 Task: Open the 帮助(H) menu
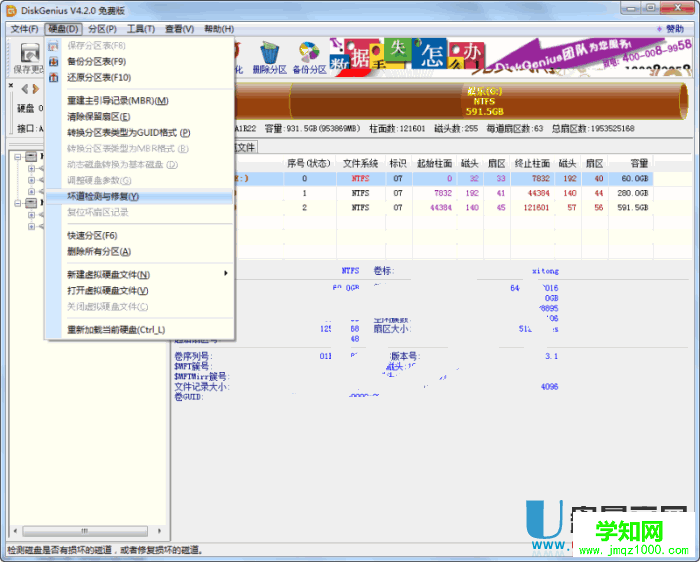click(219, 29)
